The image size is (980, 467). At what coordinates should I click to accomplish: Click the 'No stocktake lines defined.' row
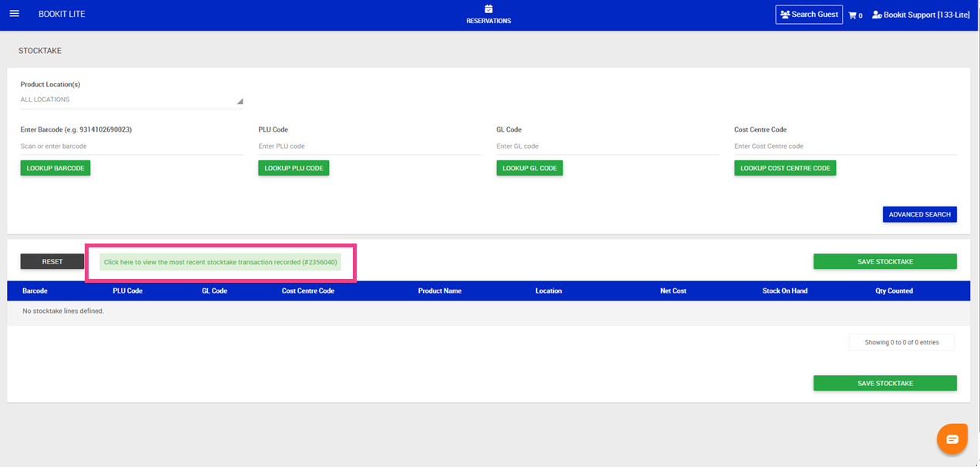(488, 311)
